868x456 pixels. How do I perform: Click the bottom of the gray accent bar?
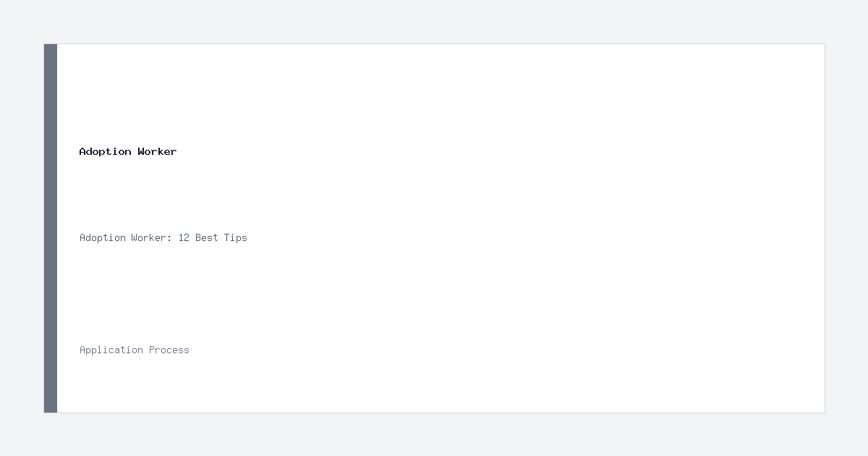[x=51, y=406]
